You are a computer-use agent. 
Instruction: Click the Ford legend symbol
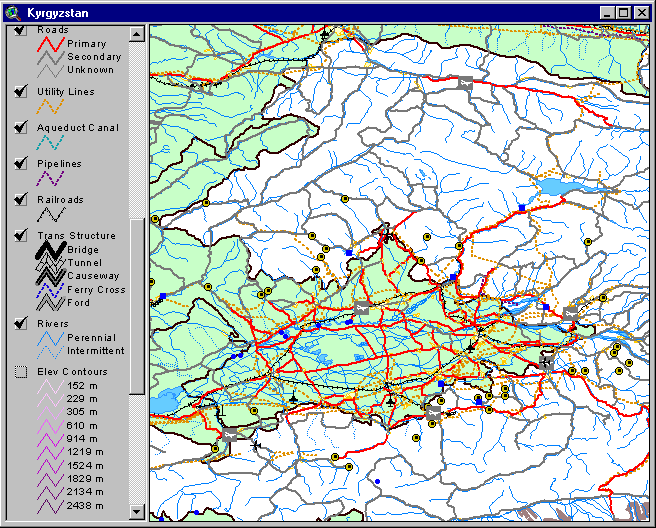[51, 302]
